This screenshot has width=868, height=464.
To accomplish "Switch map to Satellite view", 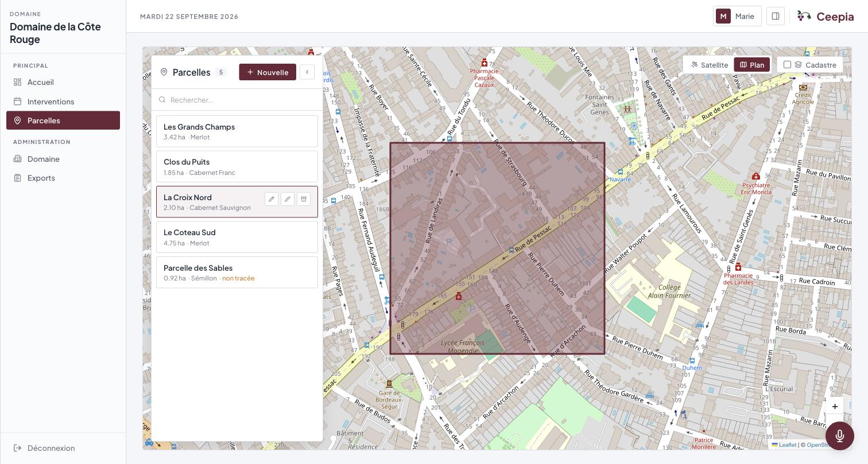I will coord(710,65).
